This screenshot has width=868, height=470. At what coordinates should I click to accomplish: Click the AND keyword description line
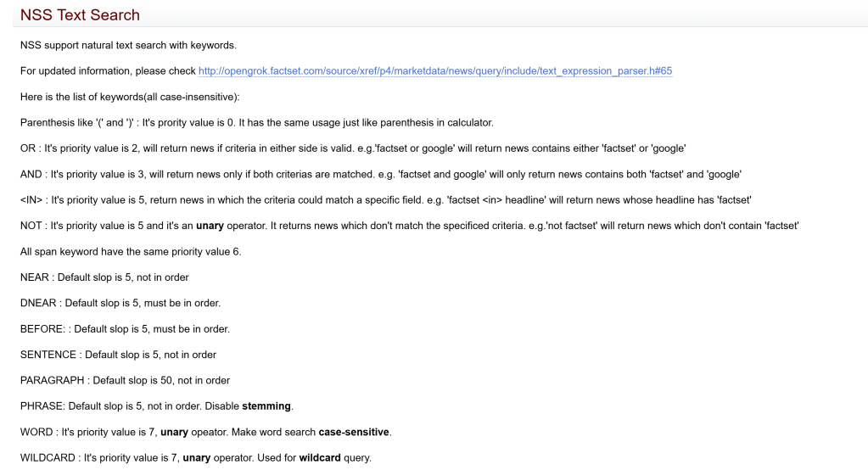click(x=381, y=174)
